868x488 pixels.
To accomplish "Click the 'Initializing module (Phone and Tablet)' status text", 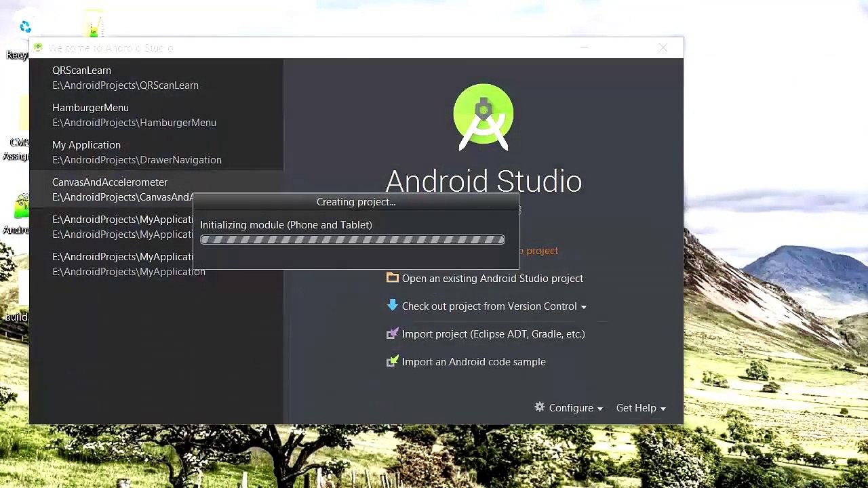I will (x=286, y=225).
